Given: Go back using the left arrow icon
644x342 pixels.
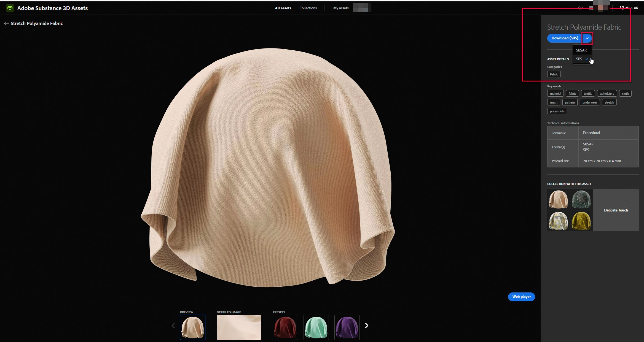Looking at the screenshot, I should pyautogui.click(x=6, y=23).
